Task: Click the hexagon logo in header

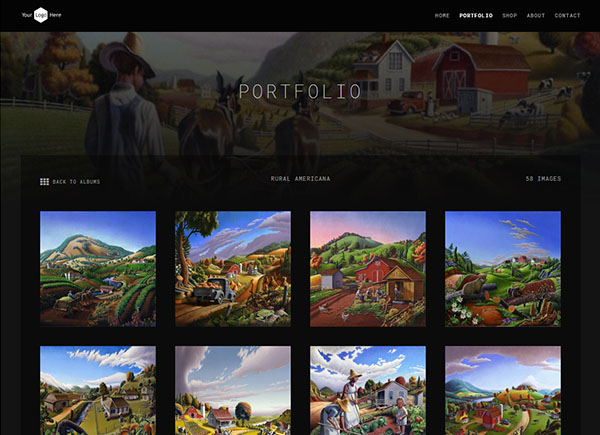Action: click(41, 15)
